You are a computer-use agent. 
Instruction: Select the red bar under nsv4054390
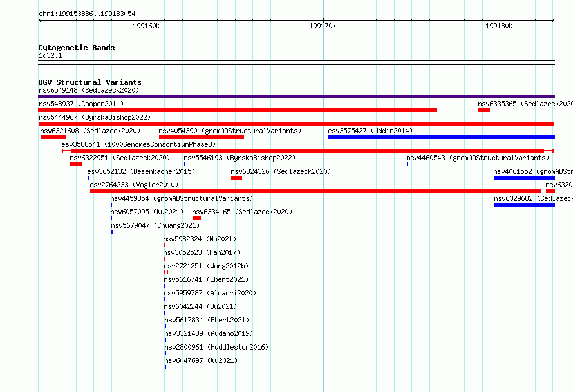point(202,137)
